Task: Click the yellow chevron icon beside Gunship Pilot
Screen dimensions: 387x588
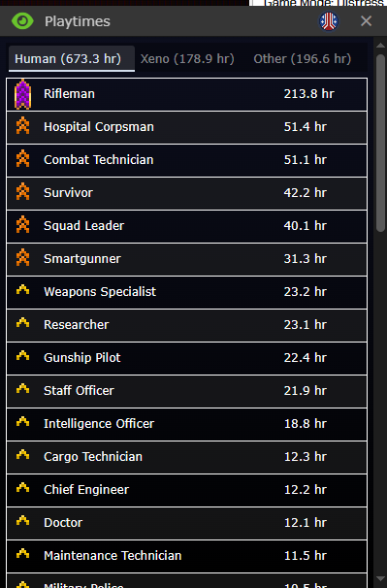Action: 22,355
